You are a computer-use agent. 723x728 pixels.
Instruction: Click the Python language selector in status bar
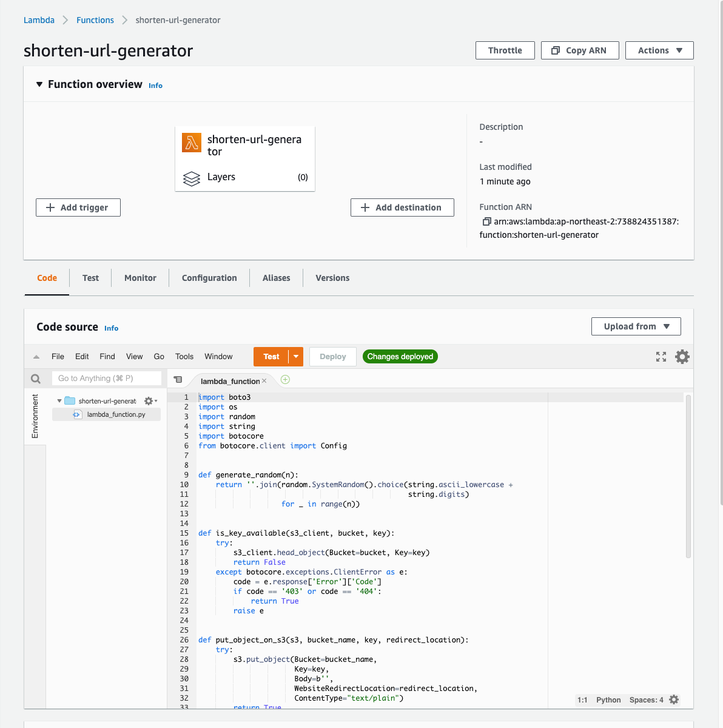point(608,699)
